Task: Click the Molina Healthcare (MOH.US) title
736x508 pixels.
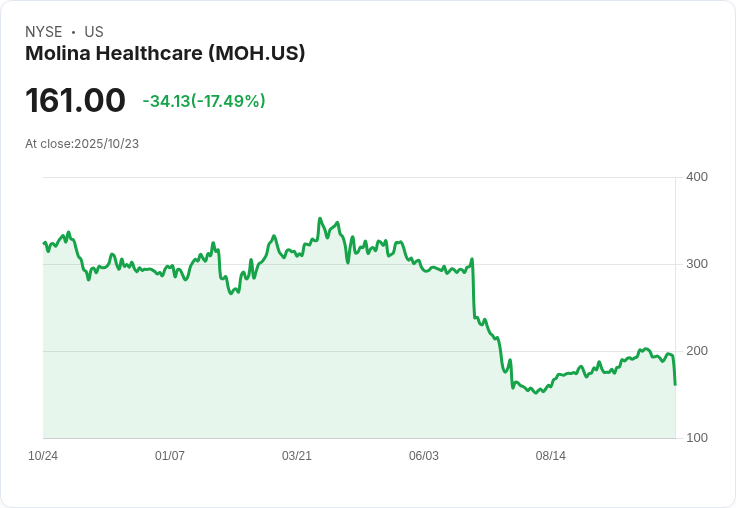Action: coord(165,53)
